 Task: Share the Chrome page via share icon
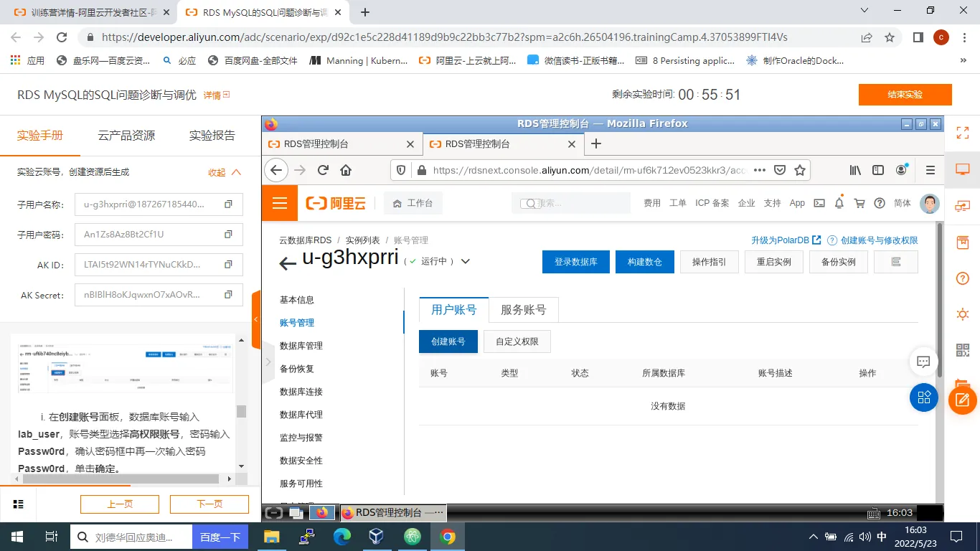point(867,37)
